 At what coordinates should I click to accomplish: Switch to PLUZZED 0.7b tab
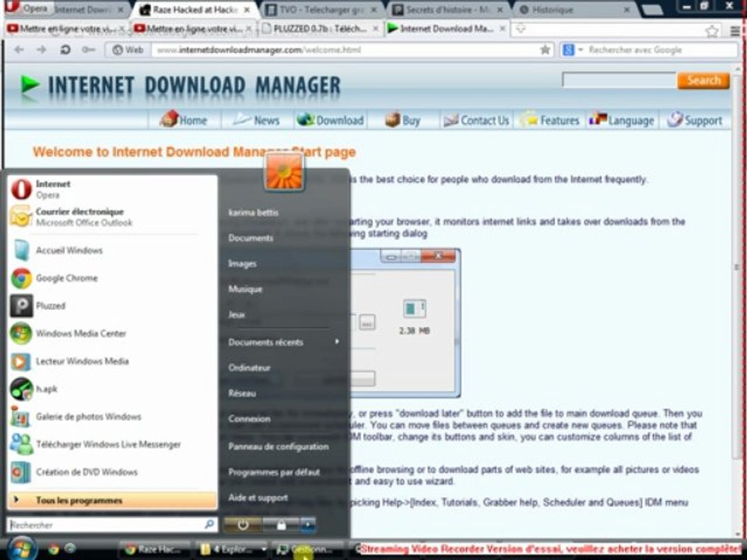[x=320, y=29]
